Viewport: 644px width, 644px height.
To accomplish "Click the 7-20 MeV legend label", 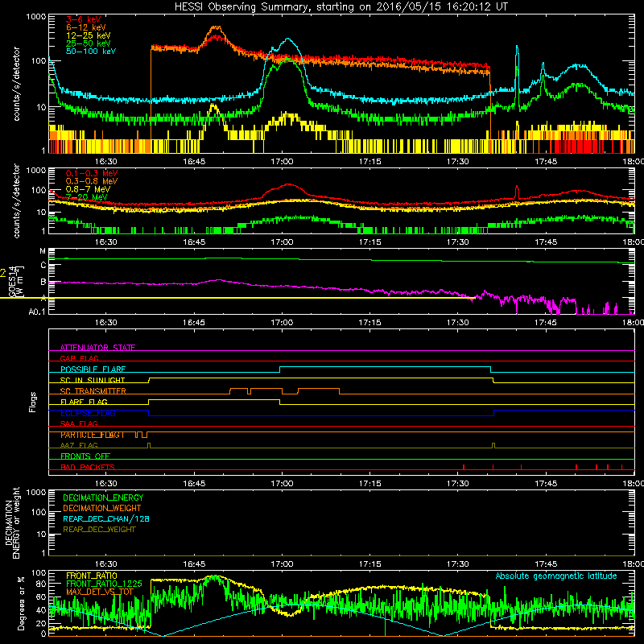I will (86, 197).
